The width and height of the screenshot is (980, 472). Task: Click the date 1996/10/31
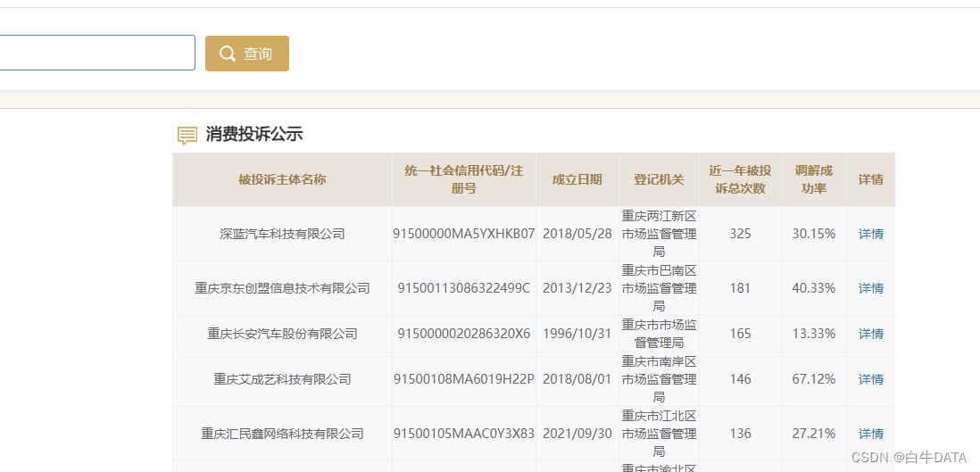pos(577,334)
